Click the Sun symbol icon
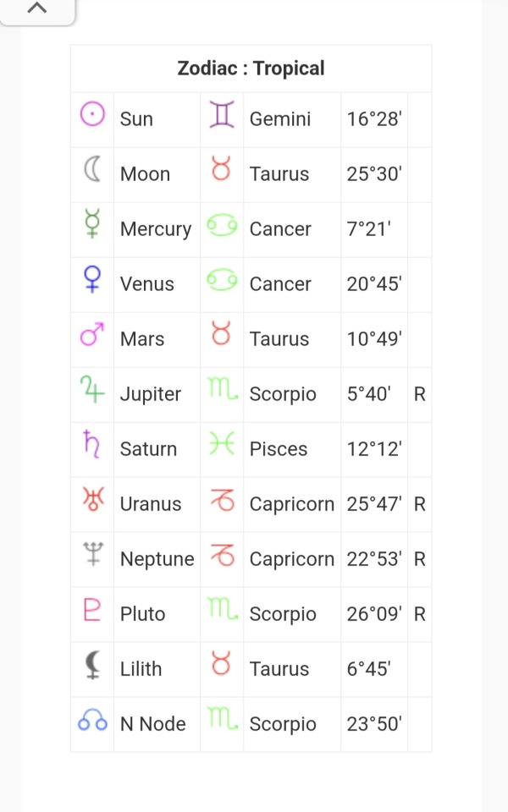 (92, 114)
